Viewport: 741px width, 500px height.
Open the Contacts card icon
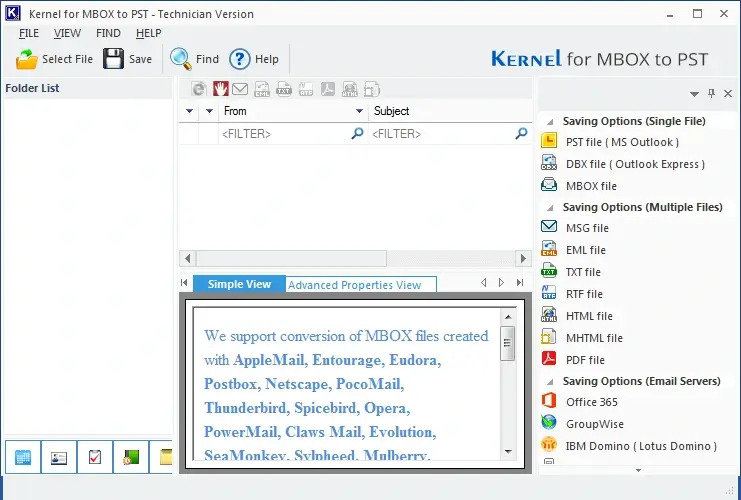[x=58, y=457]
